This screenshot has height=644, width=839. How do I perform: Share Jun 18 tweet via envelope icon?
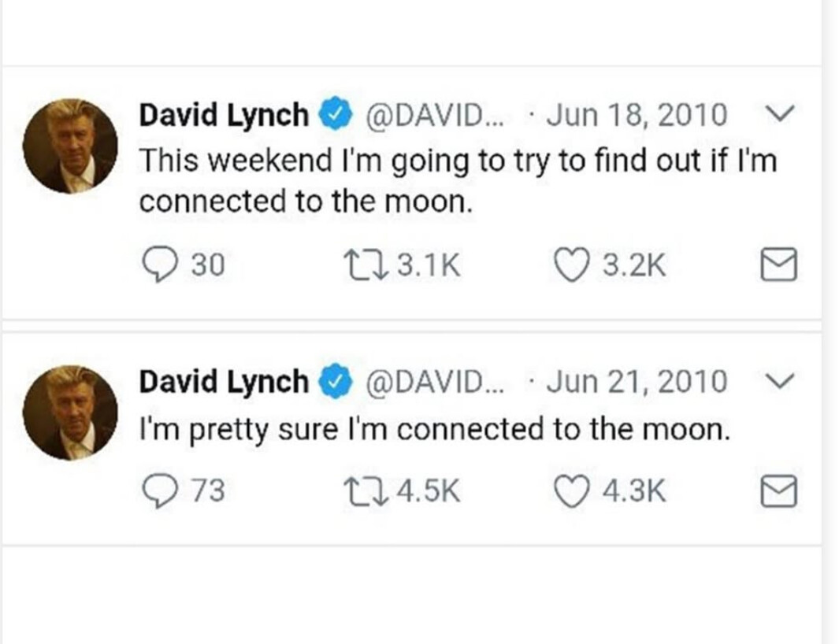tap(778, 265)
